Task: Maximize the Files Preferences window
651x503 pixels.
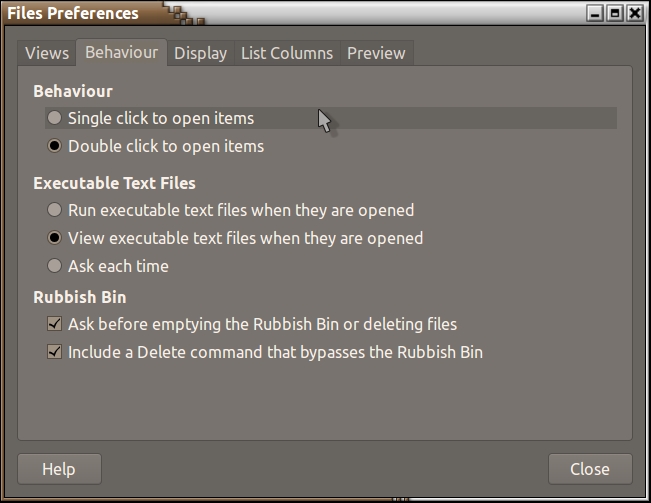Action: [x=615, y=14]
